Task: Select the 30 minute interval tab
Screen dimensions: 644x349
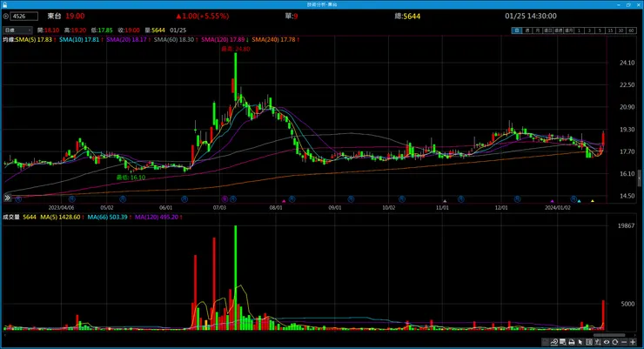Action: tap(621, 30)
